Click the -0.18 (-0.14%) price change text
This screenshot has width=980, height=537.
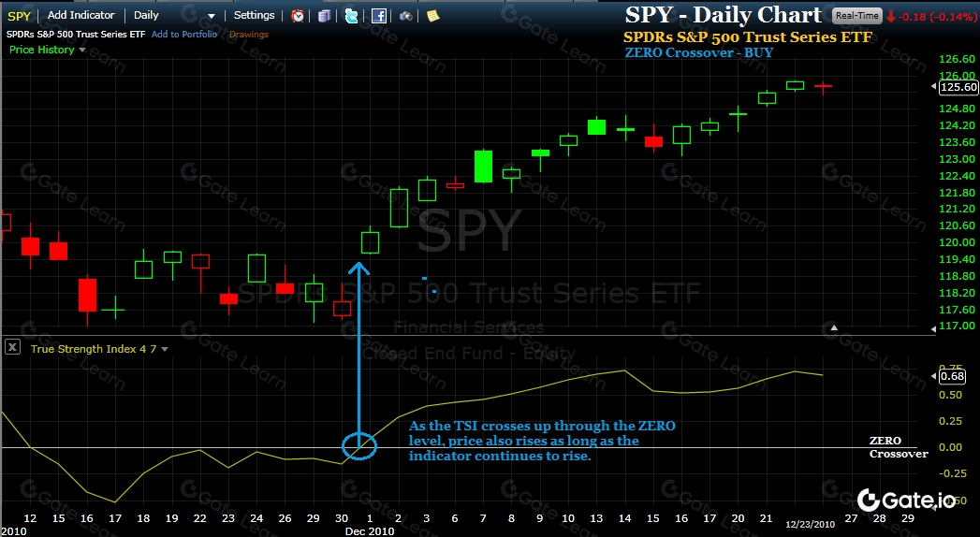pos(937,17)
